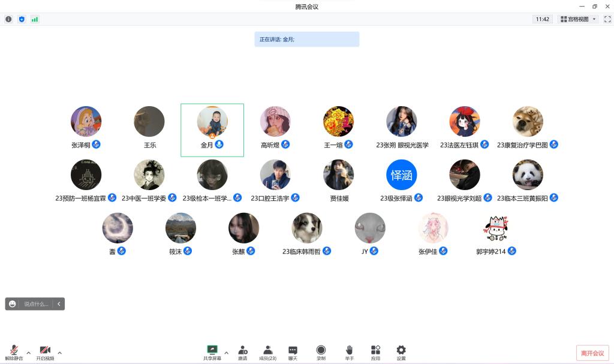Raise hand with 举手
The width and height of the screenshot is (614, 364).
tap(350, 353)
